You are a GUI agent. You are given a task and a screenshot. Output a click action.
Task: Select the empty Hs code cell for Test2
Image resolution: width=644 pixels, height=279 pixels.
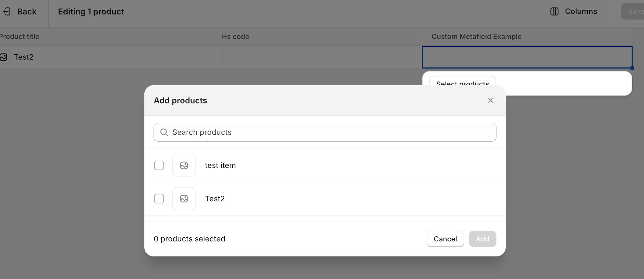pyautogui.click(x=322, y=57)
